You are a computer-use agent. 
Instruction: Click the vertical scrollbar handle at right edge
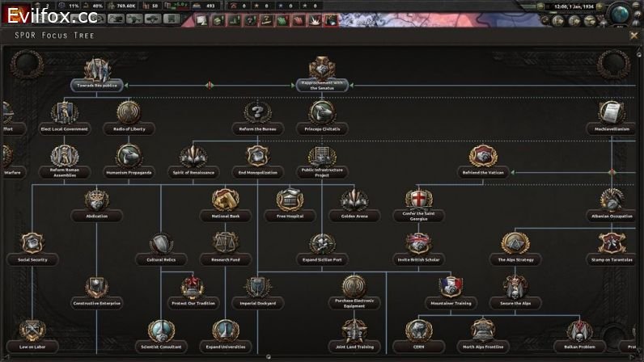(x=639, y=54)
